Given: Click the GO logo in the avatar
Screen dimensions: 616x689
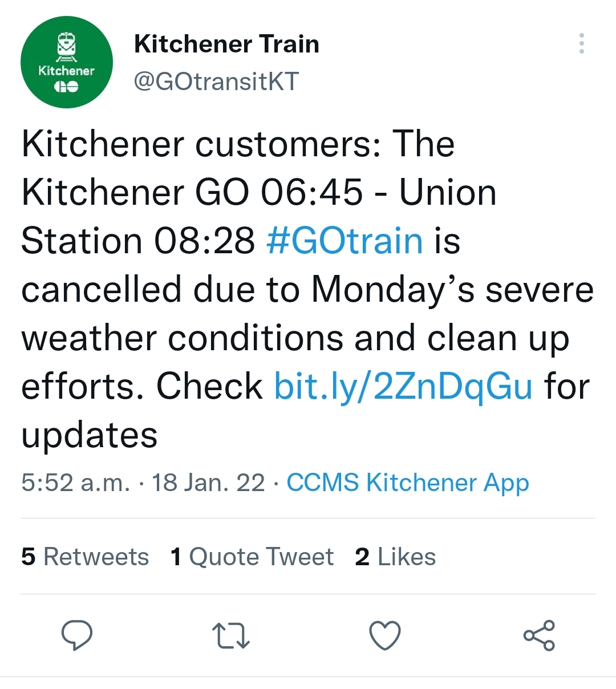Looking at the screenshot, I should pos(66,87).
